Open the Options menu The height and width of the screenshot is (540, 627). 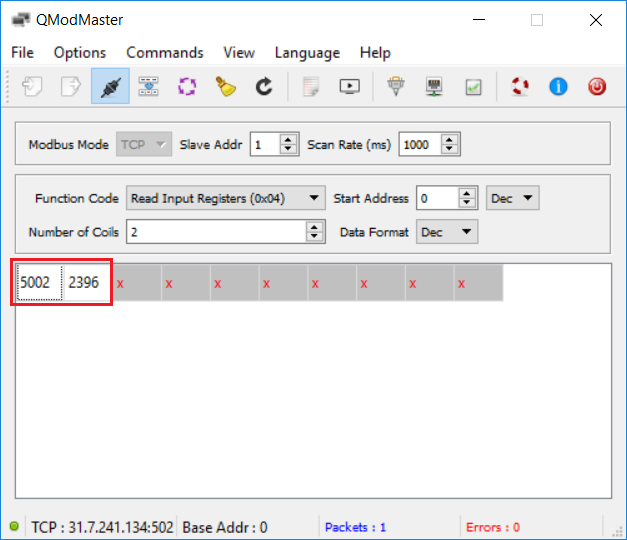pos(80,52)
